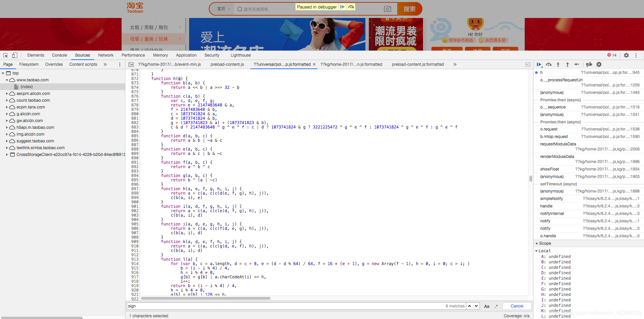Select the Filesystem navigator tab
The width and height of the screenshot is (644, 319).
(x=29, y=64)
